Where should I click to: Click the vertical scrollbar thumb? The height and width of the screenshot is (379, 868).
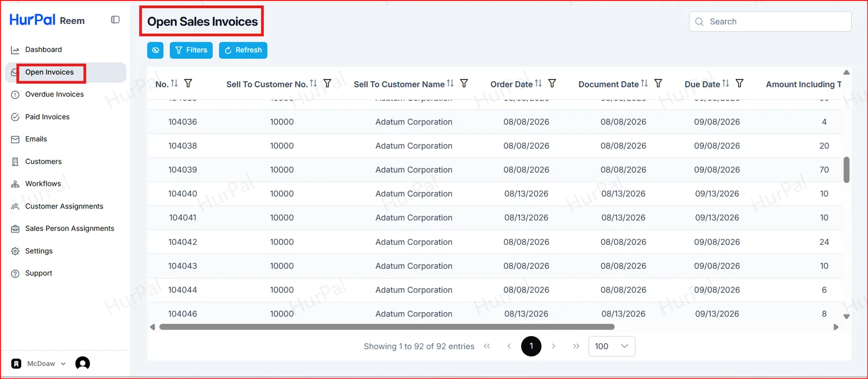[846, 170]
